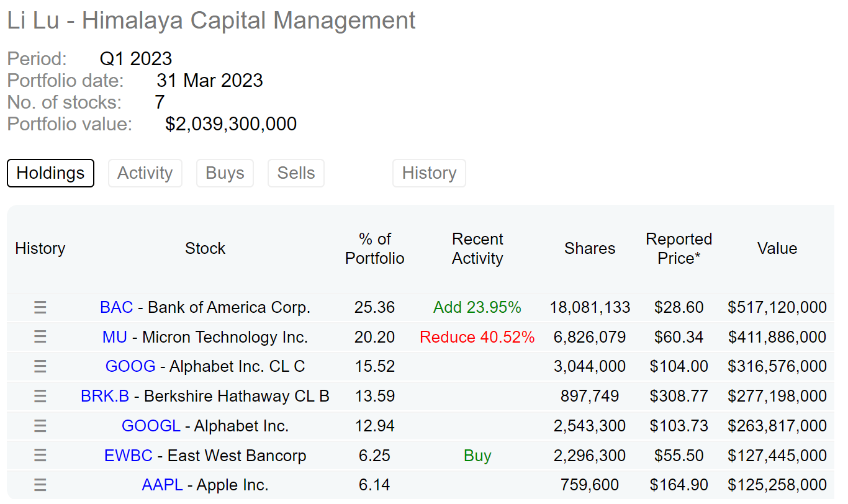Open the BAC ticker link

tap(117, 307)
